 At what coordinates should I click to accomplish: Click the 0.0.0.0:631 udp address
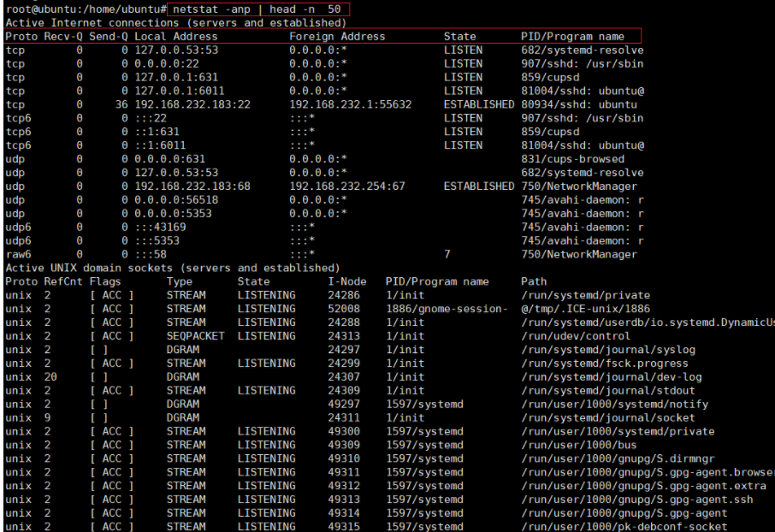(x=169, y=159)
